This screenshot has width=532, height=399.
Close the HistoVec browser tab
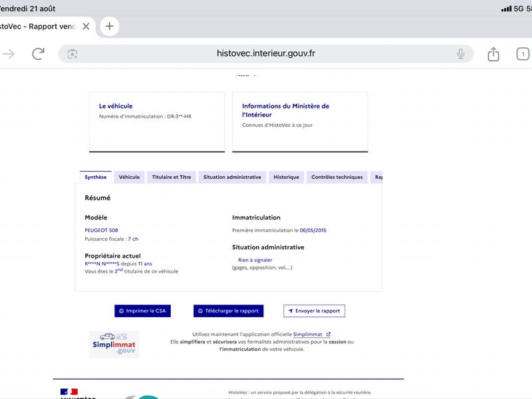coord(86,26)
